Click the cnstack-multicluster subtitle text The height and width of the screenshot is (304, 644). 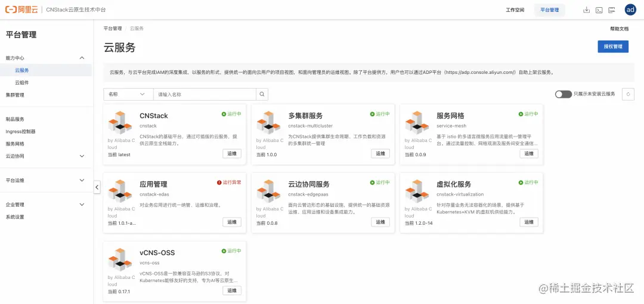[x=311, y=126]
